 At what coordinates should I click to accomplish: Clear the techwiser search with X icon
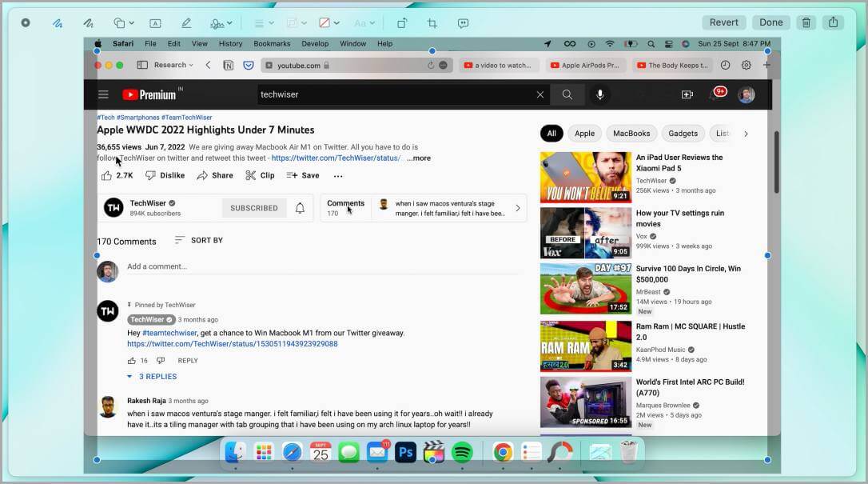[x=540, y=94]
